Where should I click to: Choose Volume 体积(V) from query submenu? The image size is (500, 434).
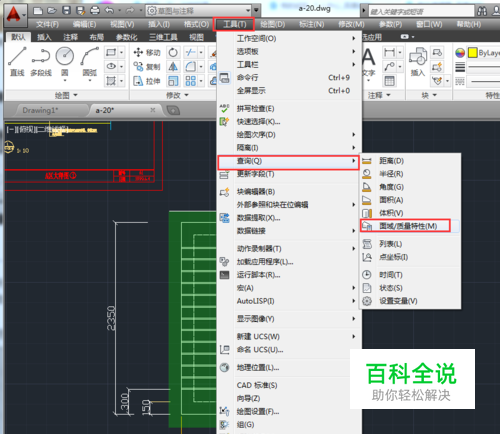click(411, 213)
